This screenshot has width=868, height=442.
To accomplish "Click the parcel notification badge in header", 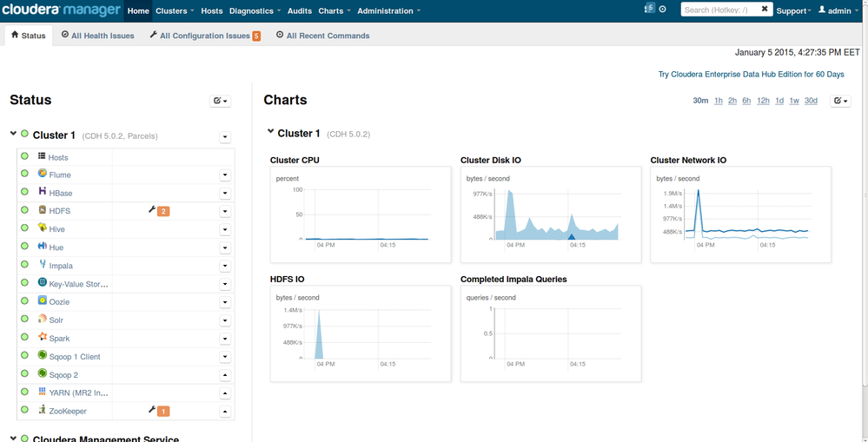I will pyautogui.click(x=651, y=9).
